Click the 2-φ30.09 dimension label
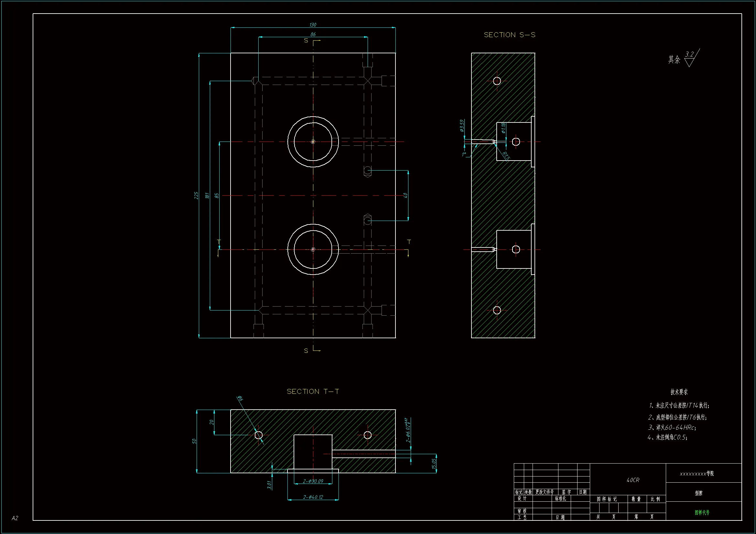 [313, 481]
